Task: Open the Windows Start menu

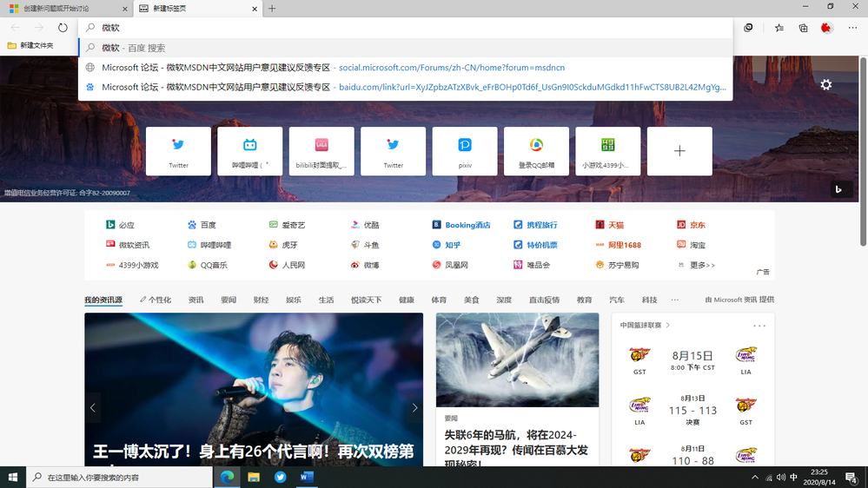Action: 13,477
